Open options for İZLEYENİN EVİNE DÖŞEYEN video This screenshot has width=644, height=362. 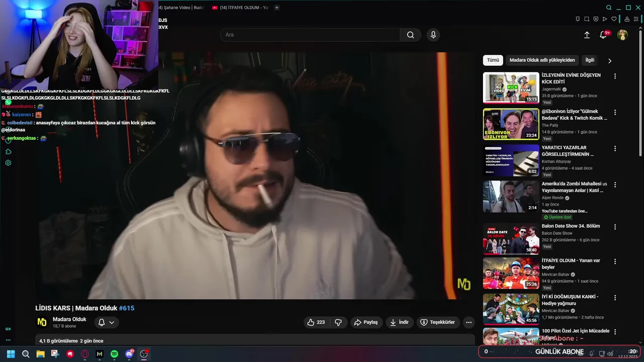[615, 76]
